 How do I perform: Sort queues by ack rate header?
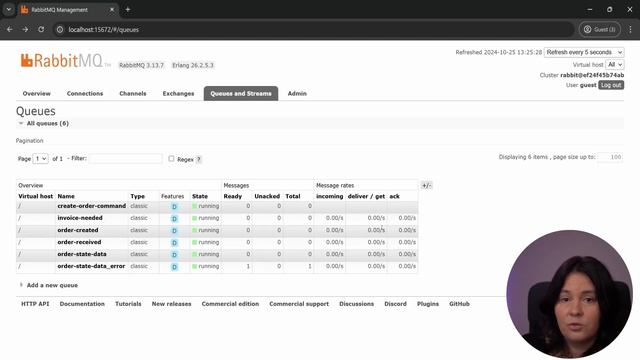tap(394, 196)
